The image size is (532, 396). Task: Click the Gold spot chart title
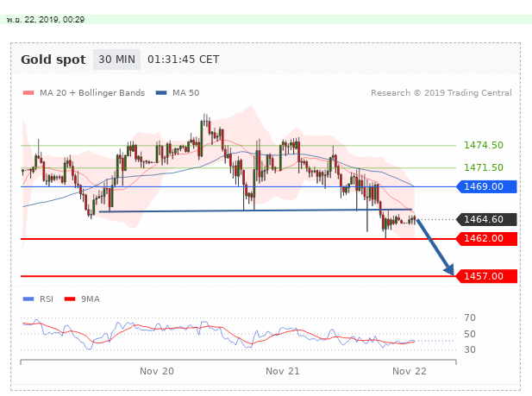click(x=53, y=60)
